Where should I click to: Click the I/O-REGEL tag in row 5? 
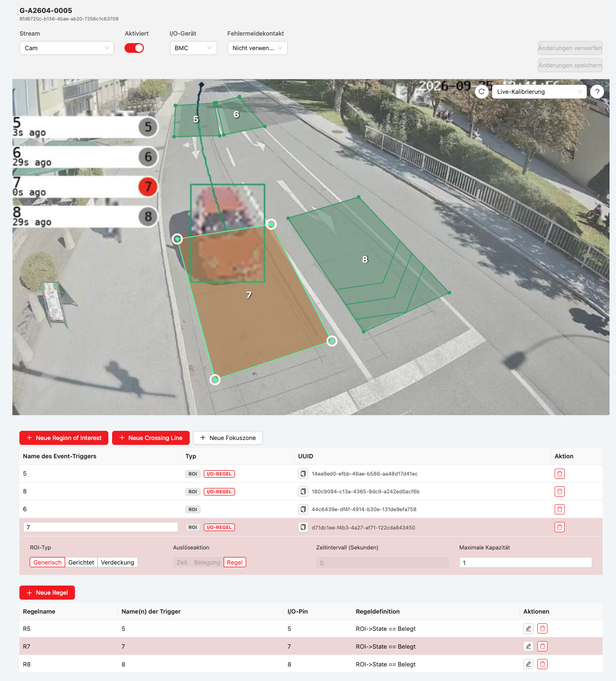(219, 474)
